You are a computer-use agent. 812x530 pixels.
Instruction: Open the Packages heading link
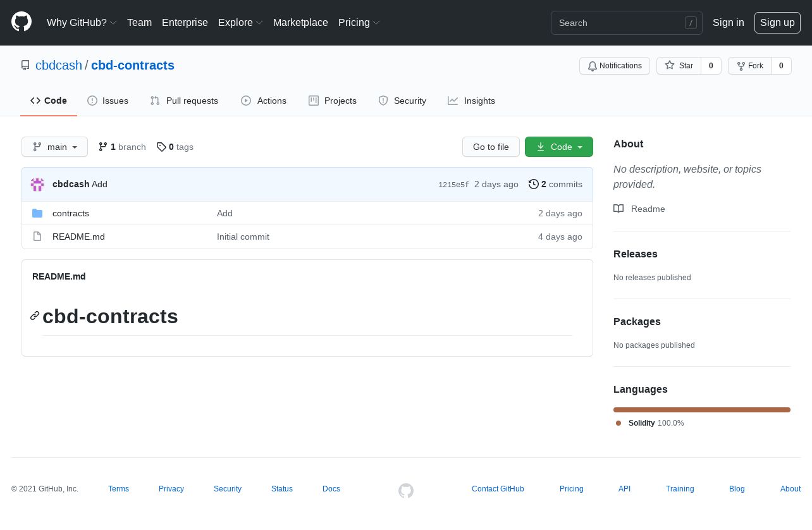(x=637, y=321)
